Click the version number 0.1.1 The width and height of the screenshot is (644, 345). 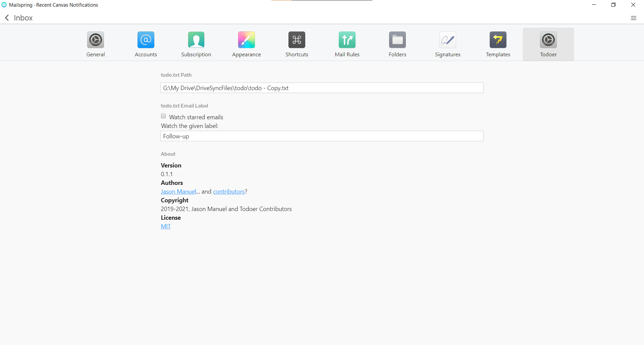coord(167,174)
